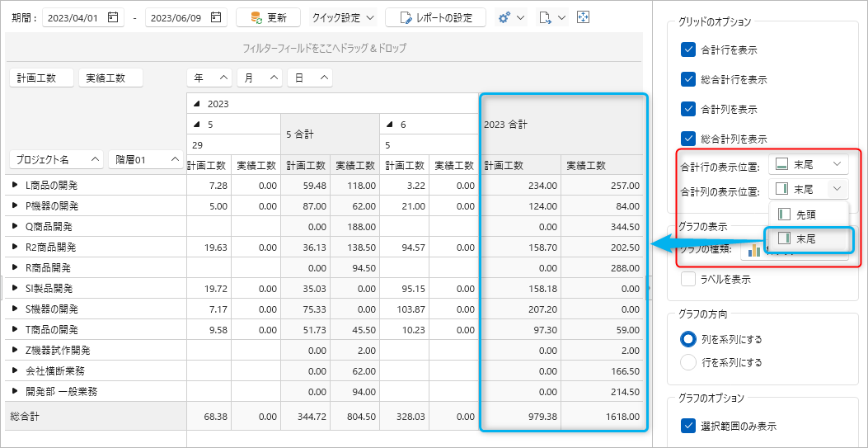
Task: Choose 末尾 in the position dropdown list
Action: click(x=807, y=238)
